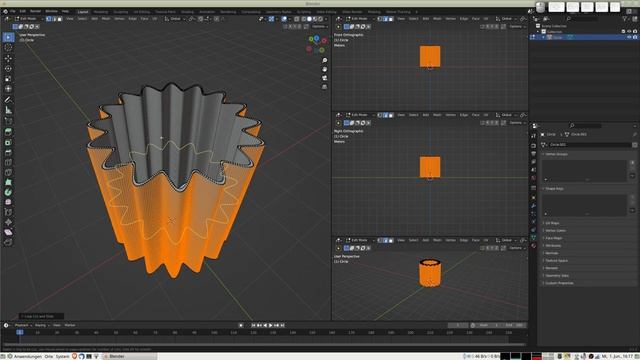
Task: Select the Shear tool
Action: click(8, 232)
